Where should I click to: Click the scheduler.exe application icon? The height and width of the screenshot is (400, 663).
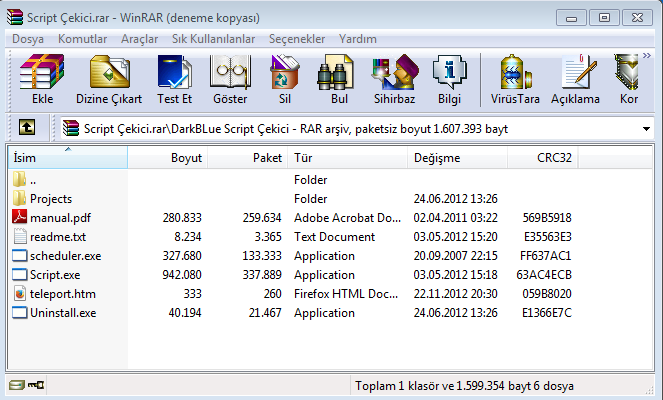coord(19,255)
